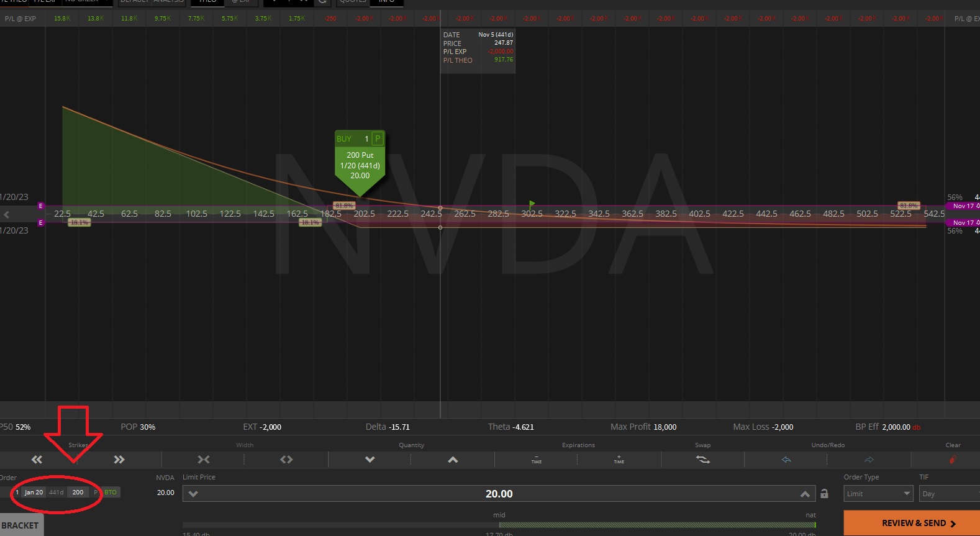980x536 pixels.
Task: Click the 15.8K P/L value
Action: (62, 19)
